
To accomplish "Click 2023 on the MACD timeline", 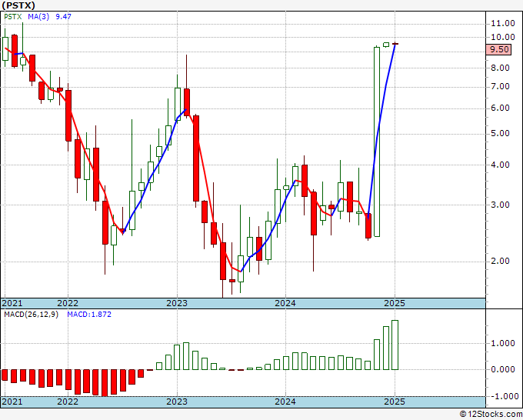I will tap(177, 402).
